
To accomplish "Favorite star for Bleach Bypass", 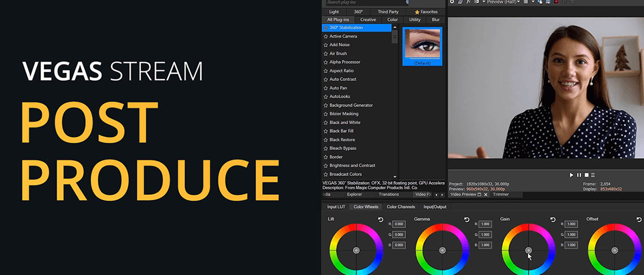I will tap(326, 148).
